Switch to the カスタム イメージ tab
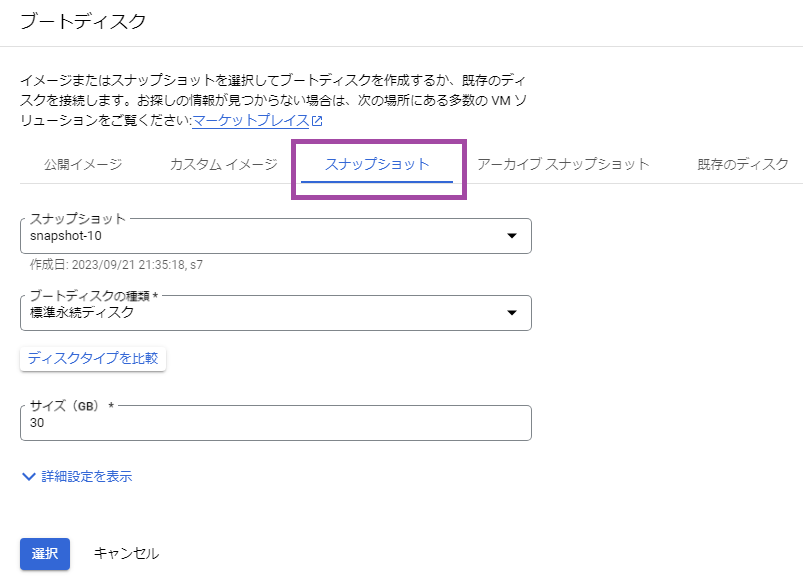The height and width of the screenshot is (585, 803). pos(223,164)
